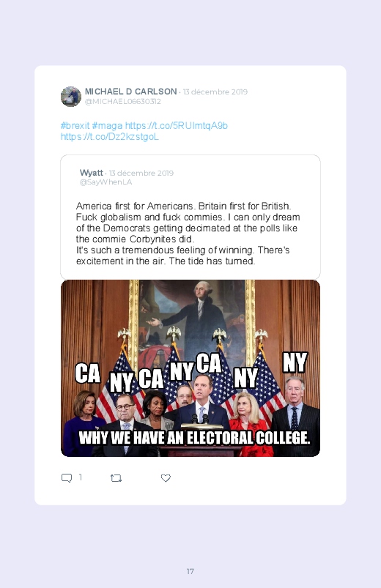Click the @SayWhenLA handle

pos(106,182)
